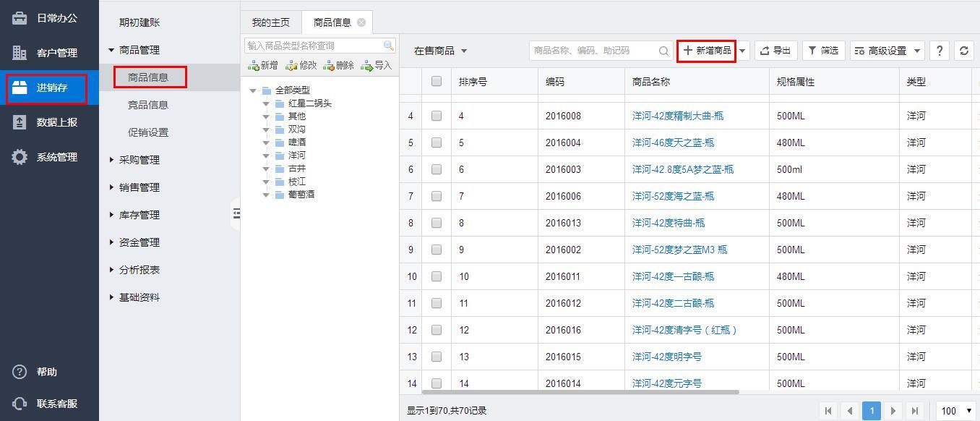Screen dimensions: 980x421
Task: Expand the 采购管理 menu section
Action: pos(139,160)
